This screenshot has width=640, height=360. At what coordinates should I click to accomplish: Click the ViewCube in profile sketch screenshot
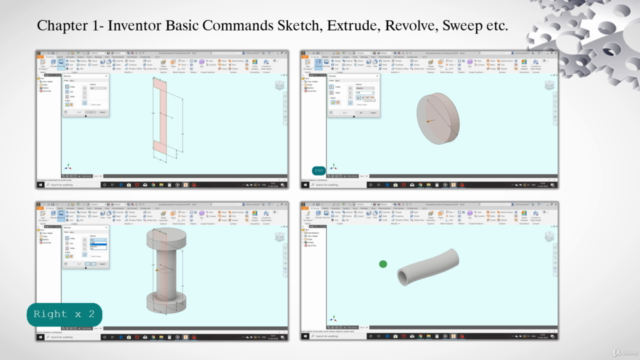(x=280, y=85)
